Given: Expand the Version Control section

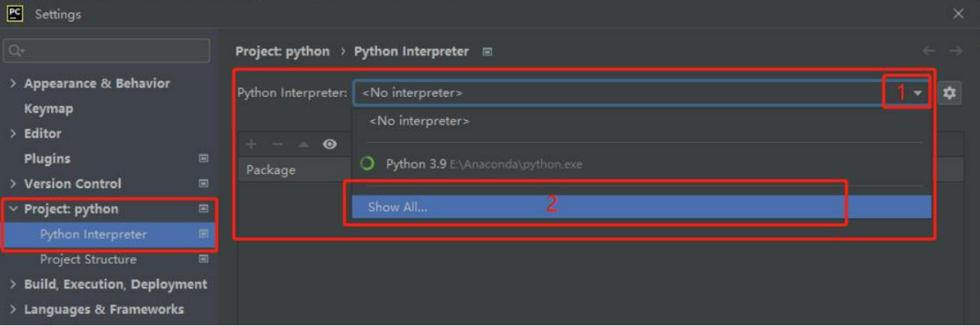Looking at the screenshot, I should pyautogui.click(x=13, y=184).
